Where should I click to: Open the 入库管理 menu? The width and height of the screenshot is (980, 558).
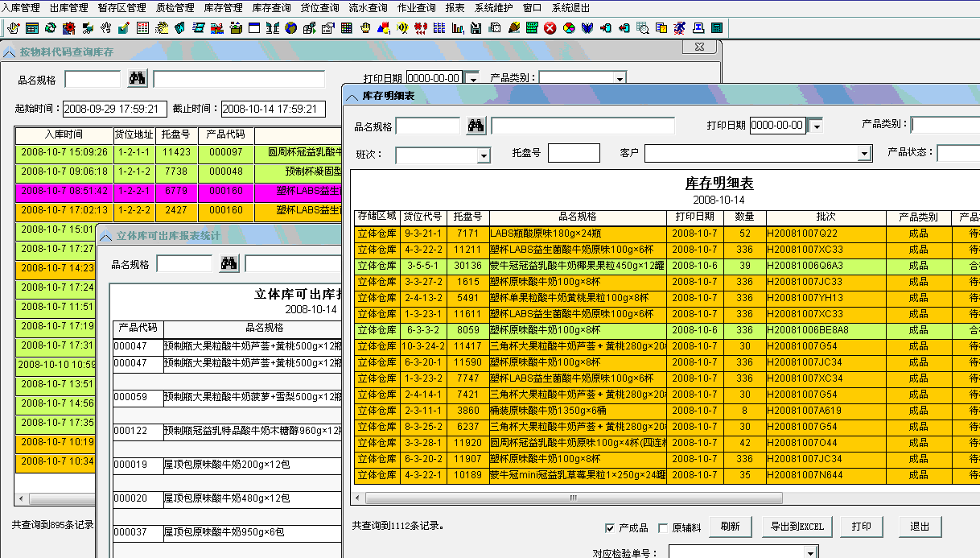click(22, 8)
